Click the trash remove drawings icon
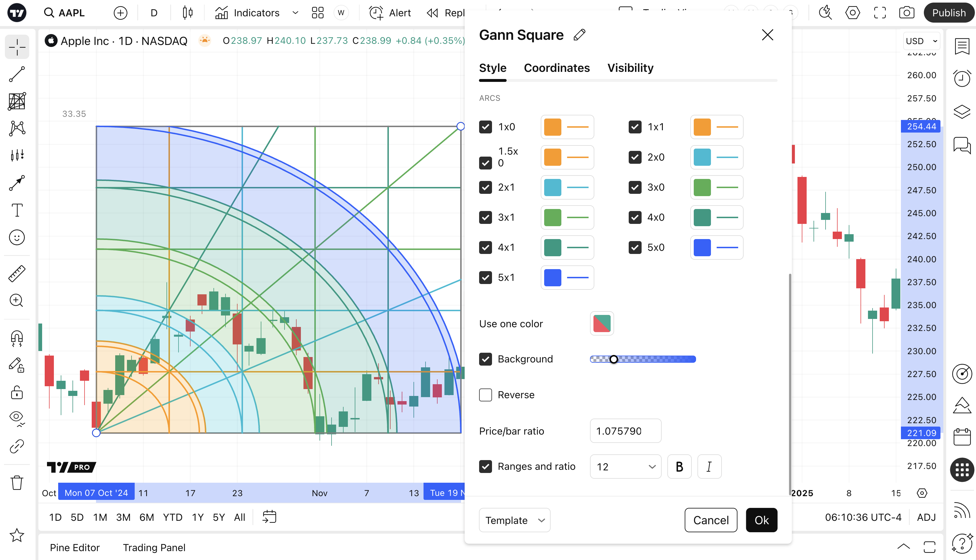The height and width of the screenshot is (560, 976). [17, 482]
